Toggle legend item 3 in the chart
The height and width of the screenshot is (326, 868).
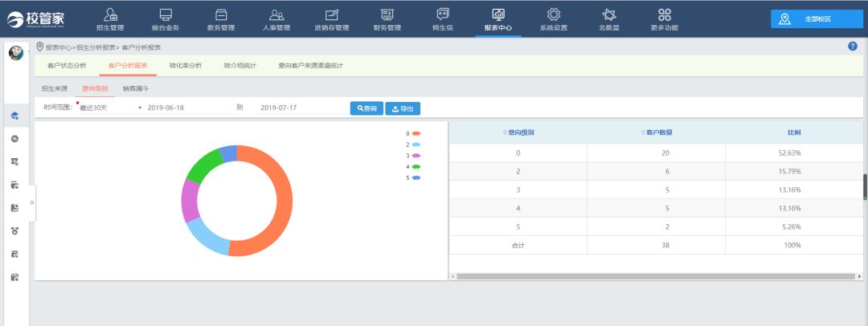point(416,155)
